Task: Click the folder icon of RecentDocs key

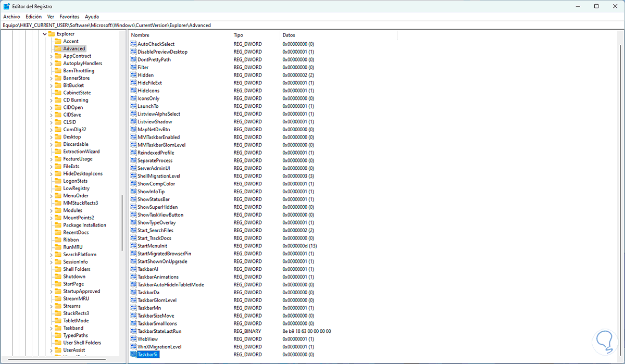Action: (58, 233)
